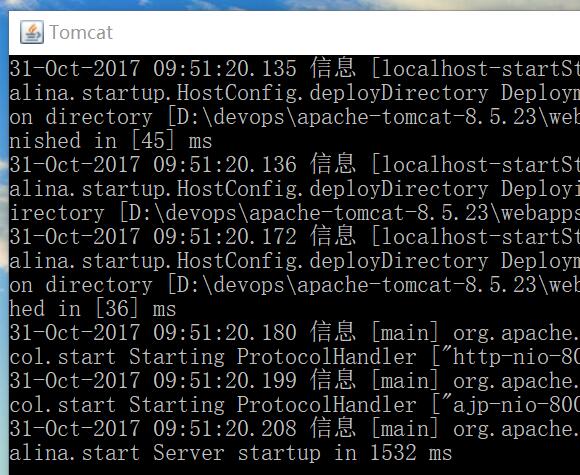Click the truncated word Deployi in the console
The image size is (580, 475).
540,189
